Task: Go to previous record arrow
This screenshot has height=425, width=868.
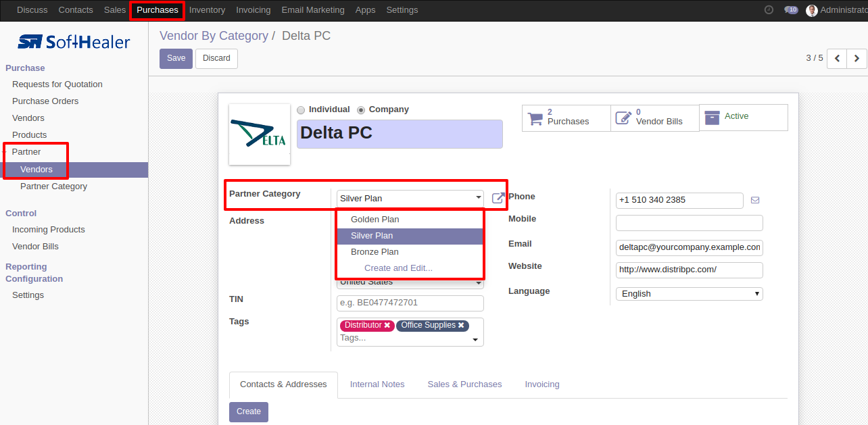Action: pos(837,59)
